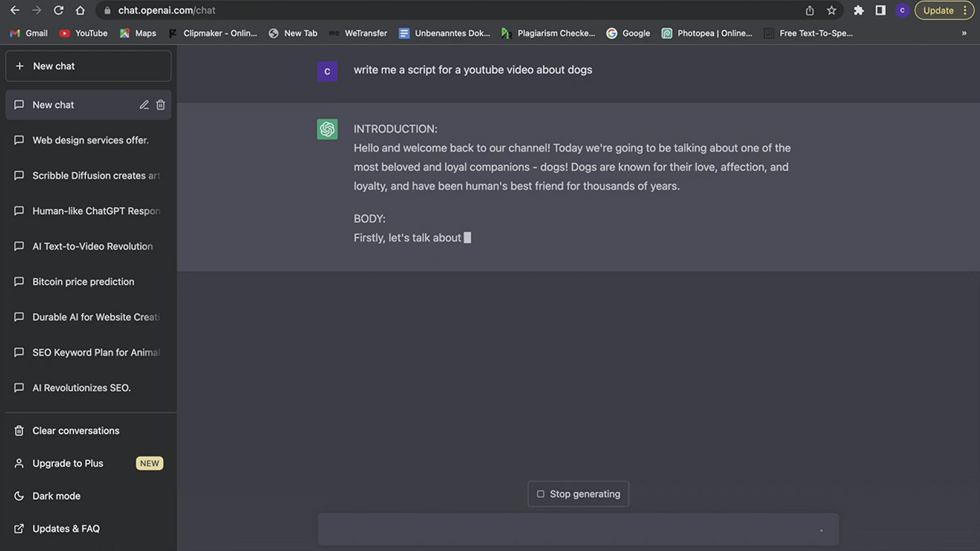This screenshot has width=980, height=551.
Task: Bookmark this page with the star icon
Action: (x=831, y=10)
